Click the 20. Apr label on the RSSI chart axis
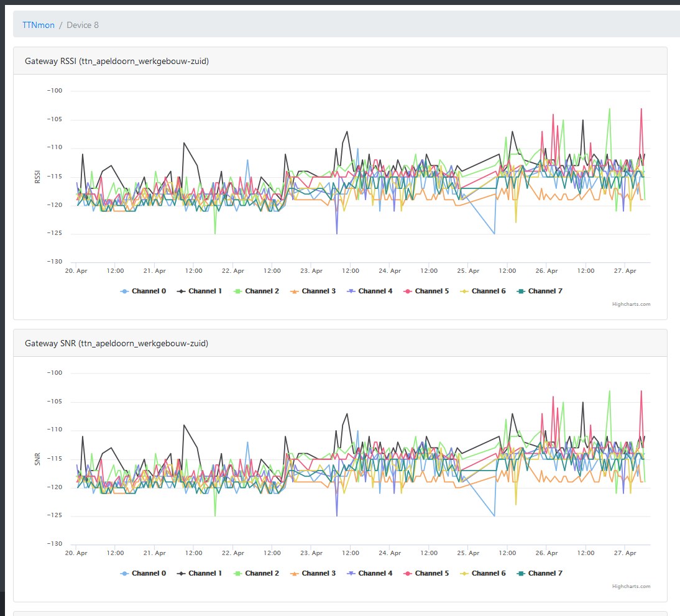 coord(76,270)
